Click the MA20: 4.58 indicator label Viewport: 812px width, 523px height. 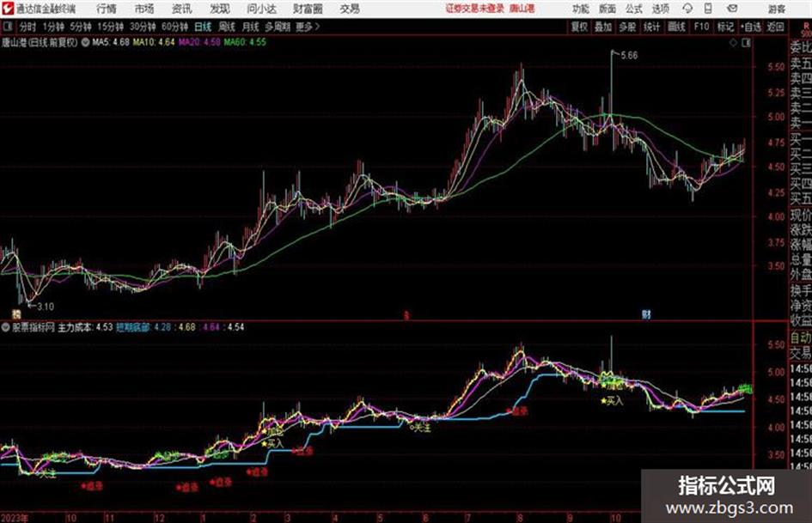coord(199,42)
